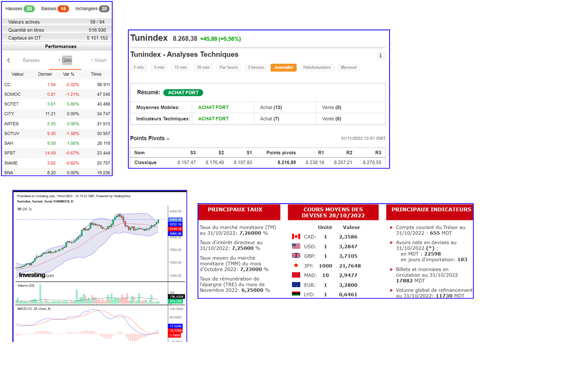Select the 5 heures timeframe
Screen dimensions: 588x366
tap(256, 67)
